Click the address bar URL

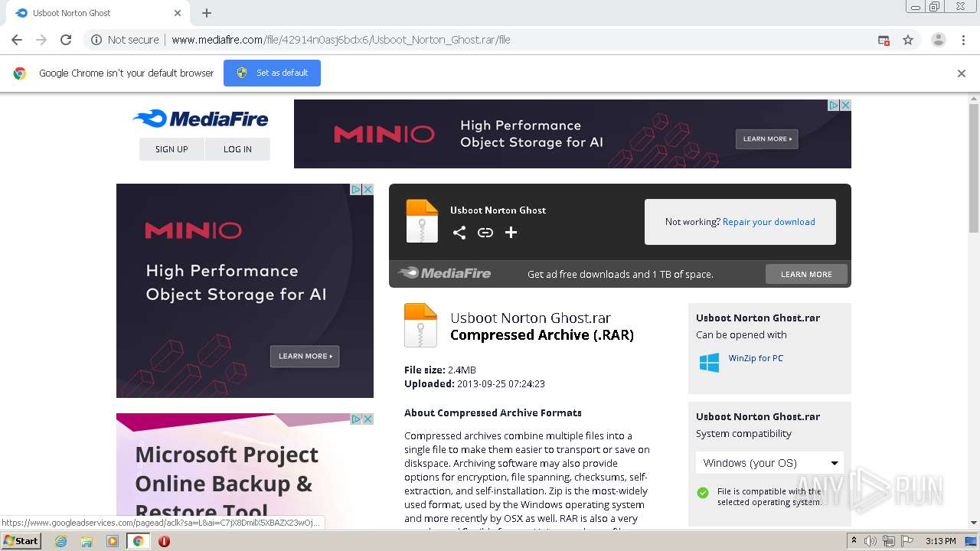(x=341, y=40)
